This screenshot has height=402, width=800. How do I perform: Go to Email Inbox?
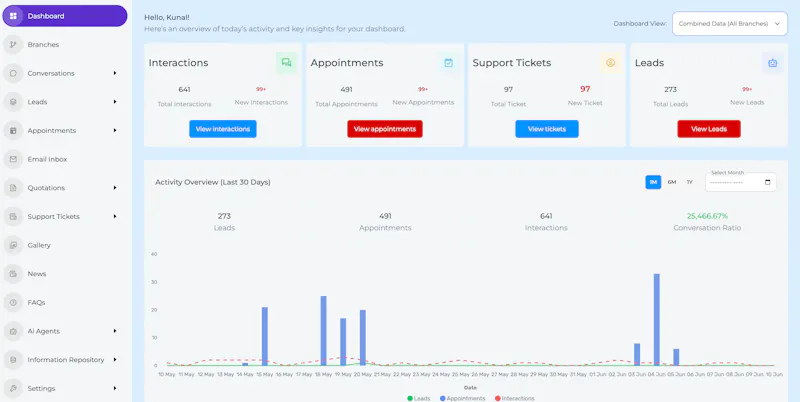point(65,159)
